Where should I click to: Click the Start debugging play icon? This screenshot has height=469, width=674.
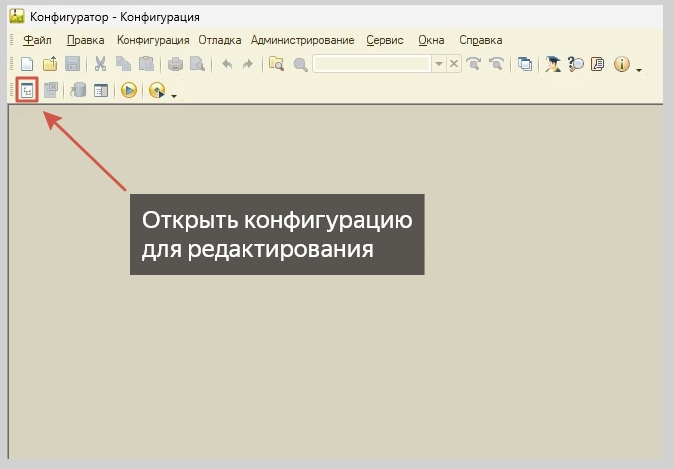pyautogui.click(x=128, y=90)
